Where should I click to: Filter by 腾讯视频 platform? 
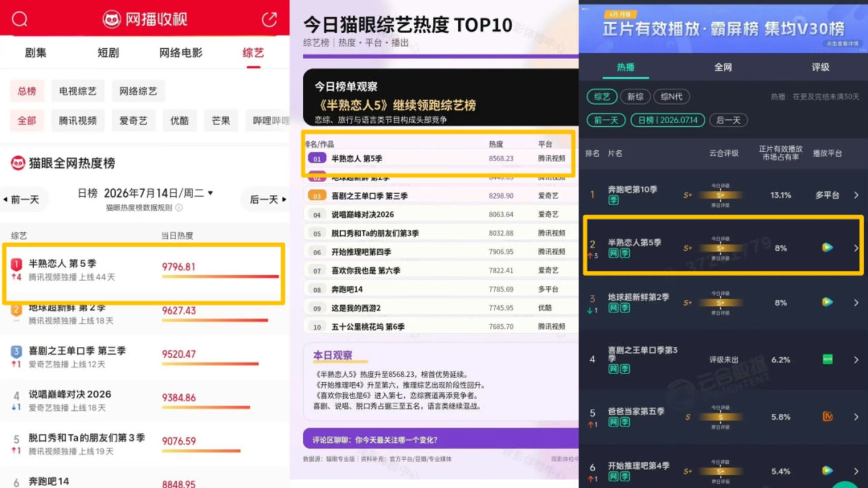[78, 121]
